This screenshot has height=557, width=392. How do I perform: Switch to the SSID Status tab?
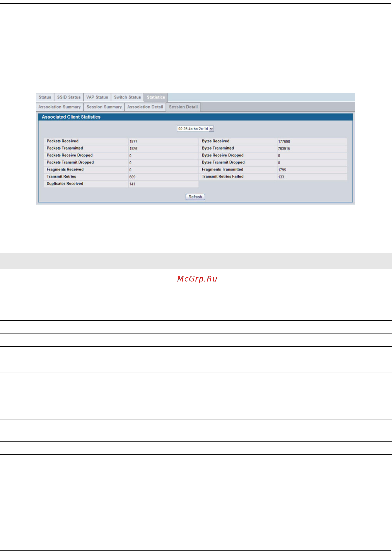69,97
